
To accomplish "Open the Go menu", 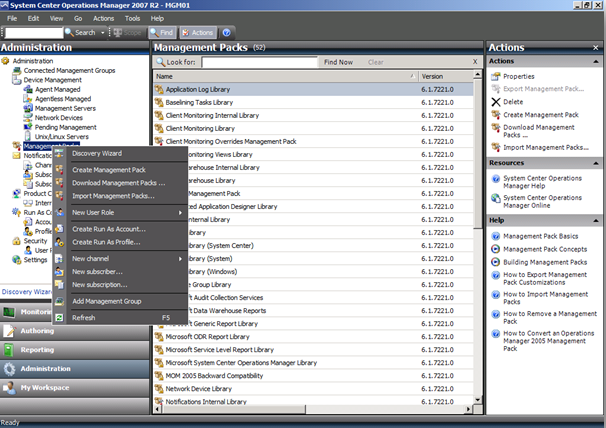I will [78, 18].
